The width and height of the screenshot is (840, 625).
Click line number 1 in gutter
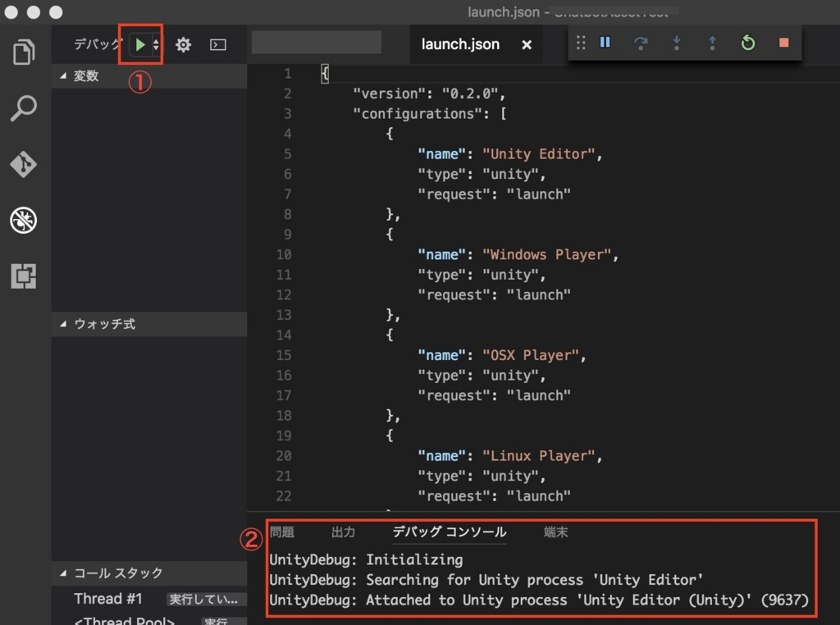[x=288, y=73]
